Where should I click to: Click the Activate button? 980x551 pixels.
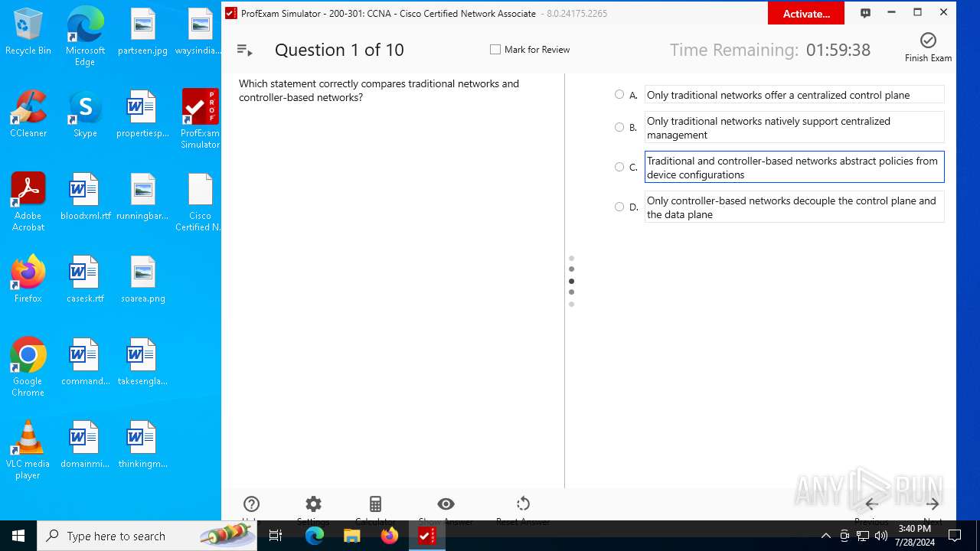[x=806, y=13]
